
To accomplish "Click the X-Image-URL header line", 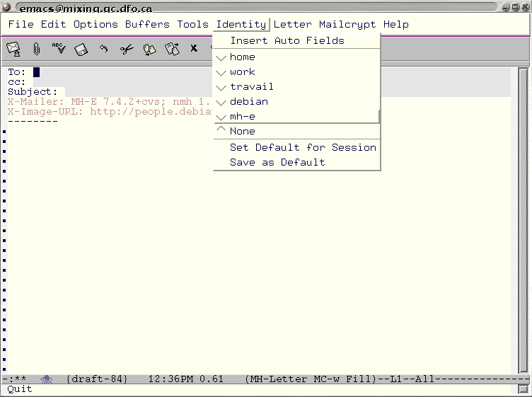I will tap(110, 112).
